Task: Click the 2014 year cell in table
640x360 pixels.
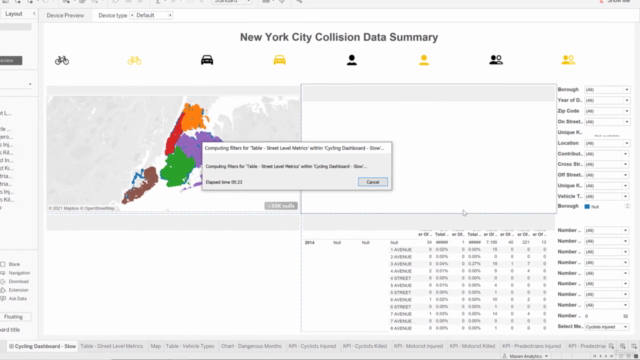Action: tap(309, 242)
